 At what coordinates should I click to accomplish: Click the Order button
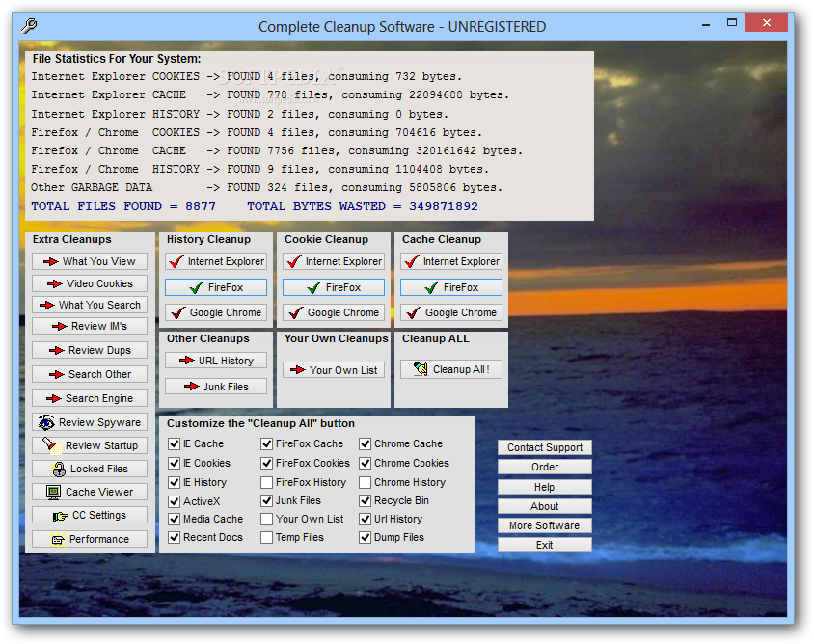[x=545, y=467]
